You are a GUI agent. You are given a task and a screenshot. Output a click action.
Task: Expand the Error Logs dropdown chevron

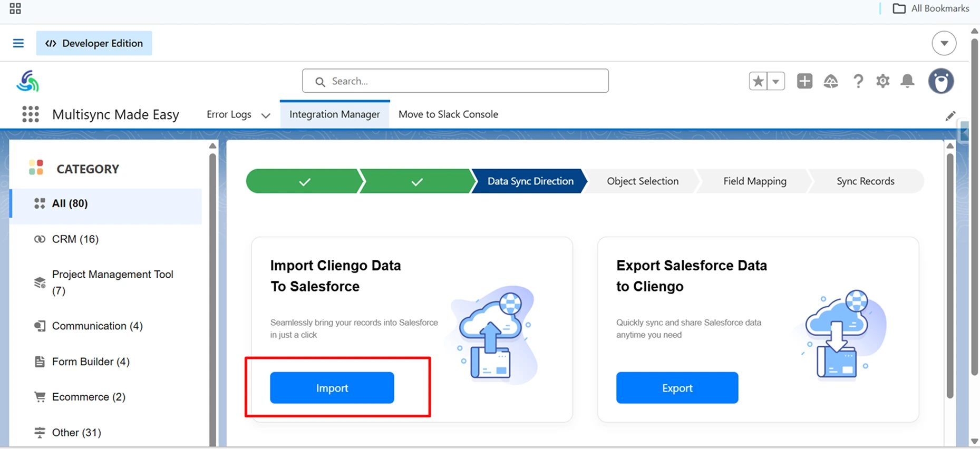(x=266, y=115)
